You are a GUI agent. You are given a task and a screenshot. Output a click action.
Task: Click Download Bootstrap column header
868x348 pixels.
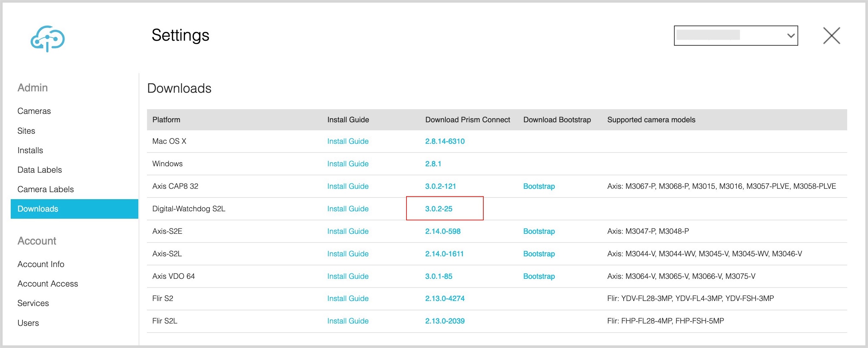[x=557, y=120]
